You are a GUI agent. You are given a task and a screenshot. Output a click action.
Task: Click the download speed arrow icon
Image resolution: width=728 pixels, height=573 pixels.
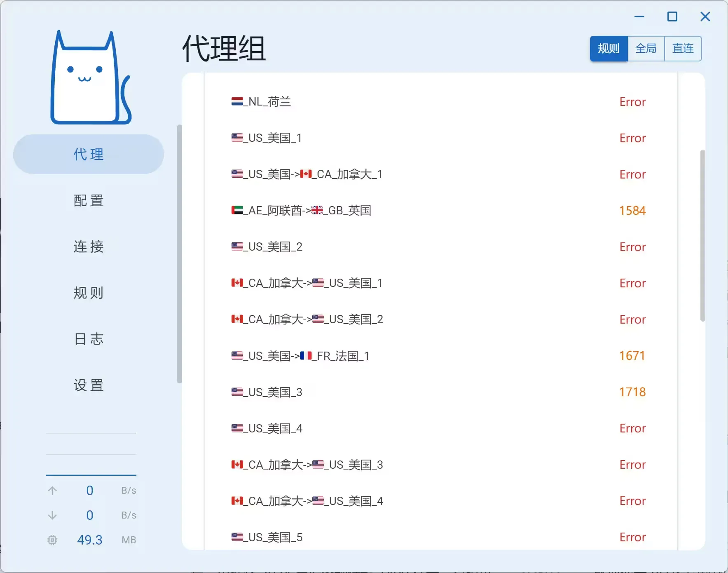(x=52, y=515)
